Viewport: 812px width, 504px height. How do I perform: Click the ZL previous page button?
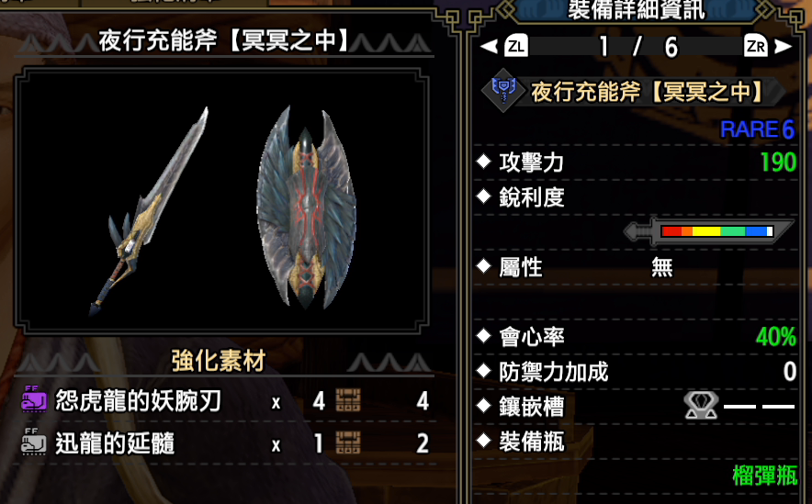coord(516,47)
